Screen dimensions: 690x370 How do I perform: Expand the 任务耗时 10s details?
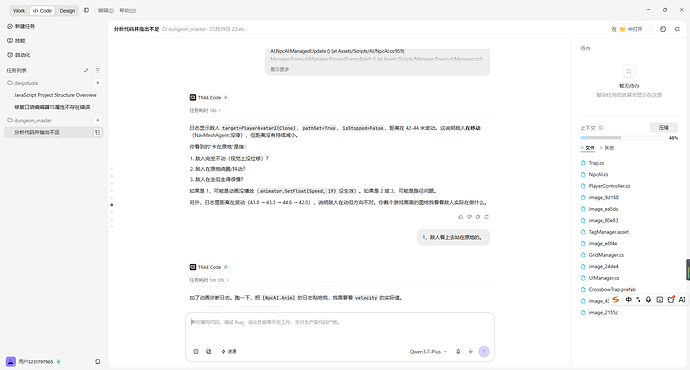point(205,110)
